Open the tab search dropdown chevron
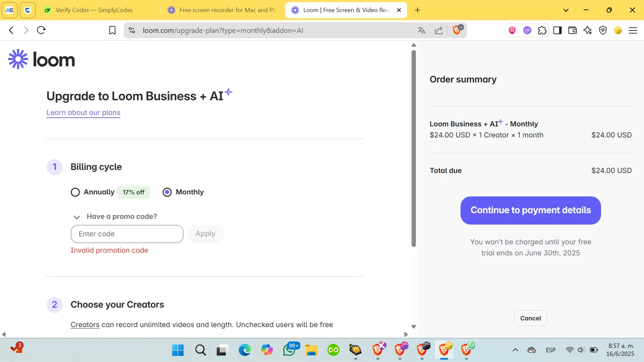 (566, 10)
